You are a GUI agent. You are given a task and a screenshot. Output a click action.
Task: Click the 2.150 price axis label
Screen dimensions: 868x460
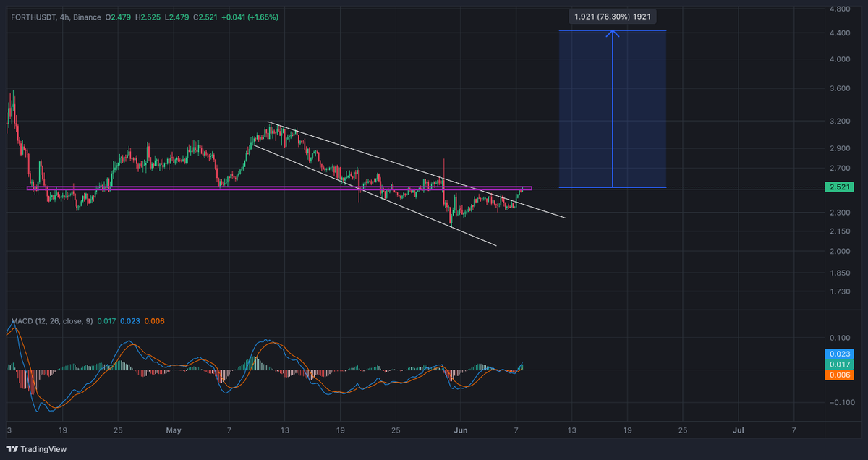click(x=839, y=231)
